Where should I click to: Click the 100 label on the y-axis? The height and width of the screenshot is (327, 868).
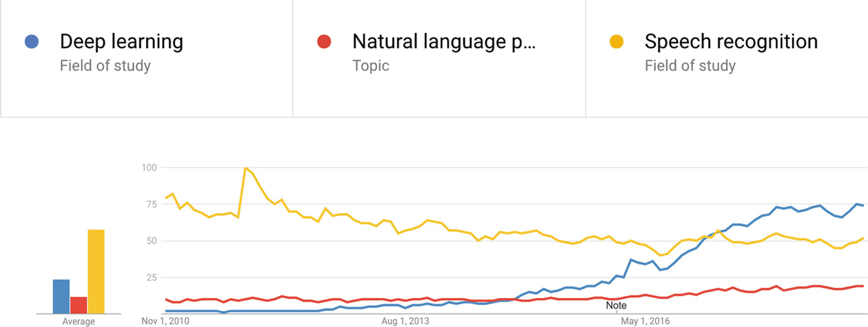[149, 168]
